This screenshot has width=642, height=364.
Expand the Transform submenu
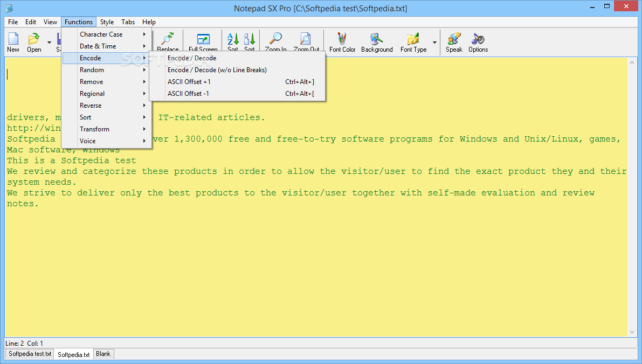click(106, 129)
